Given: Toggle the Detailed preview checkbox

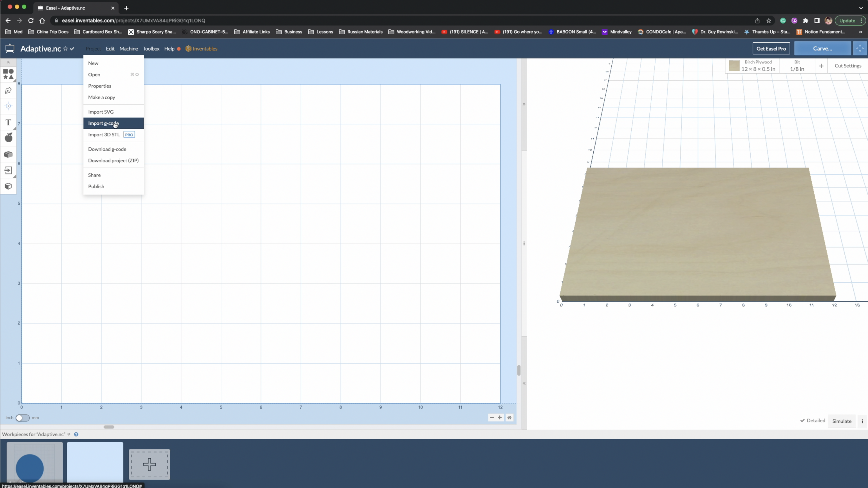Looking at the screenshot, I should pyautogui.click(x=813, y=420).
